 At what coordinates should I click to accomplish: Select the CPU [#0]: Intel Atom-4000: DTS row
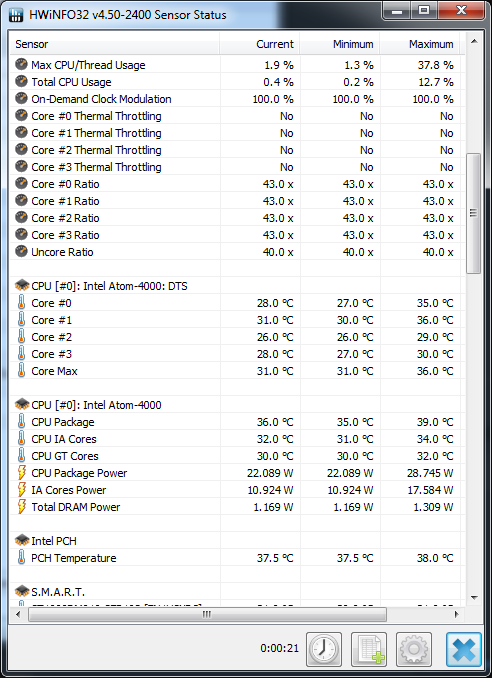point(237,286)
